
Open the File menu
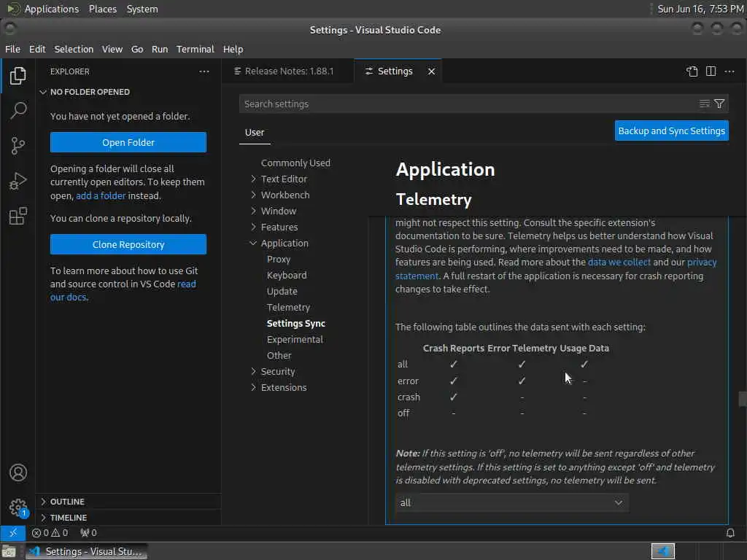point(12,49)
